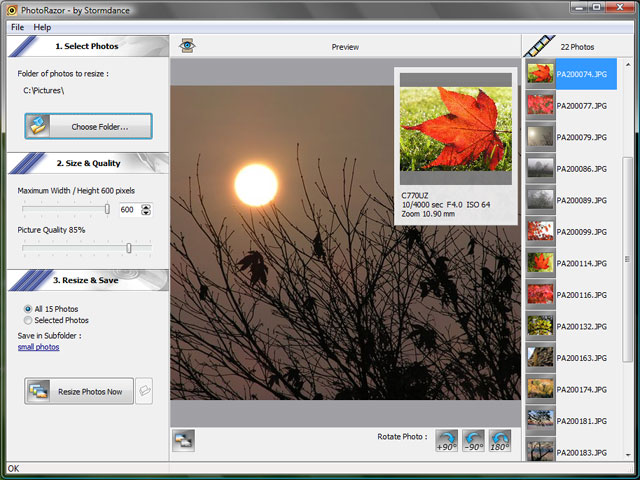Open the Help menu
640x480 pixels.
(x=42, y=27)
